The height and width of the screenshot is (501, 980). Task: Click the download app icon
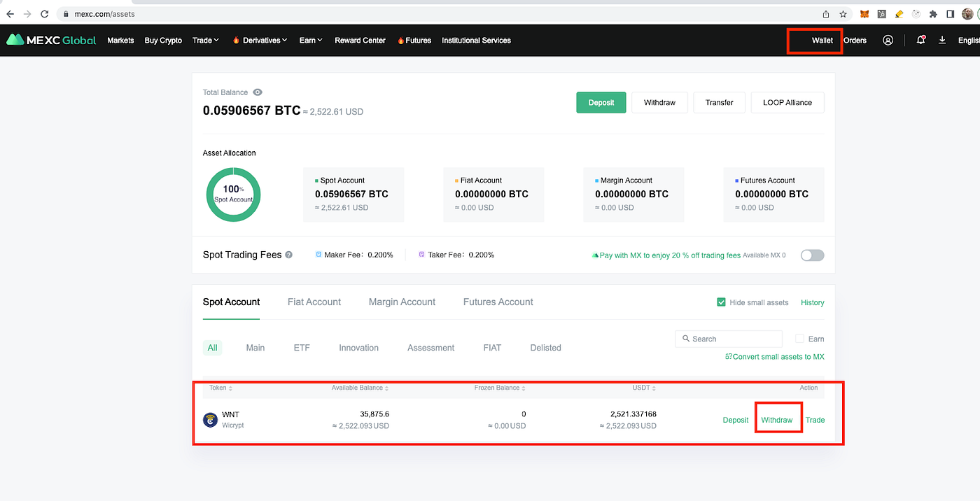coord(942,40)
